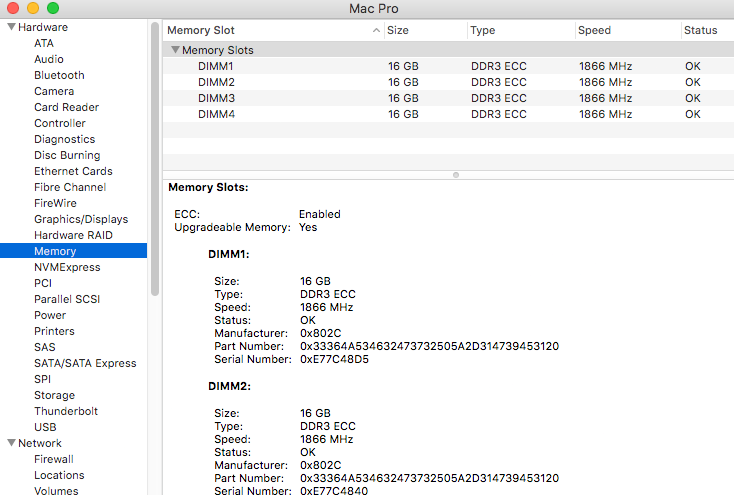This screenshot has width=734, height=495.
Task: Click the Mac Pro window title
Action: click(x=374, y=8)
